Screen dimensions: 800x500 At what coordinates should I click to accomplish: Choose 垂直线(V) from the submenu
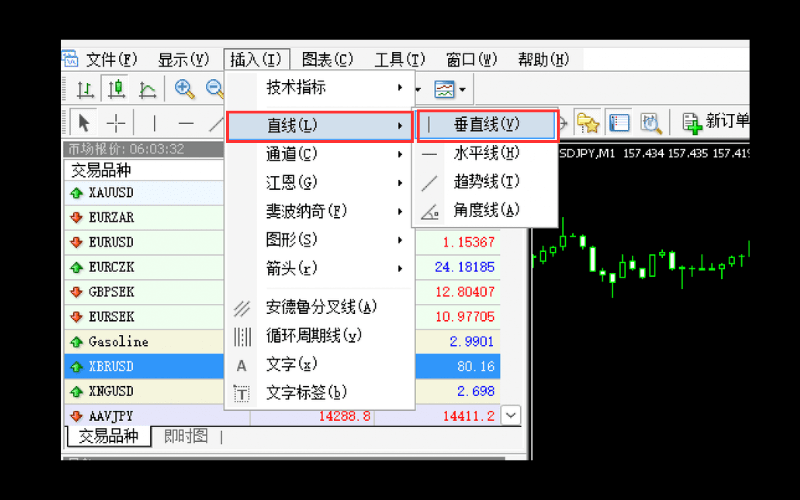coord(487,124)
